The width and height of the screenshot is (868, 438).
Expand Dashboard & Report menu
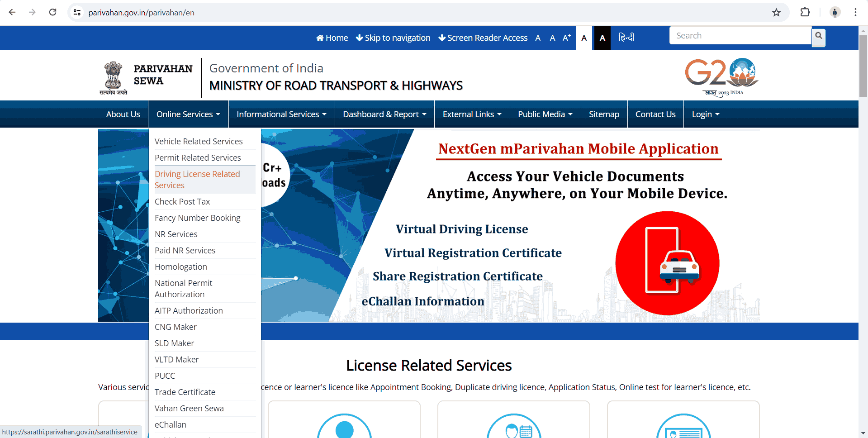[x=384, y=114]
